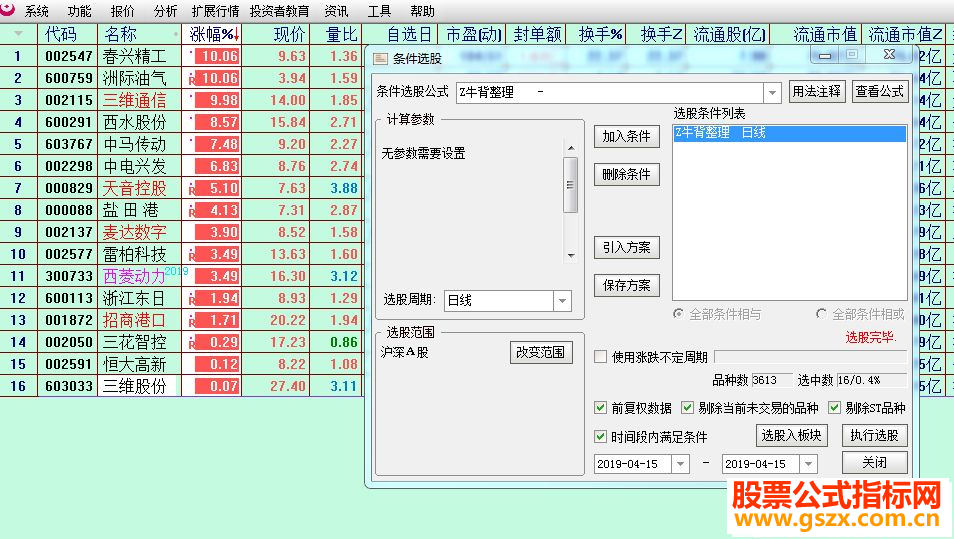Open the start date 2019-04-15 dropdown

click(x=680, y=464)
